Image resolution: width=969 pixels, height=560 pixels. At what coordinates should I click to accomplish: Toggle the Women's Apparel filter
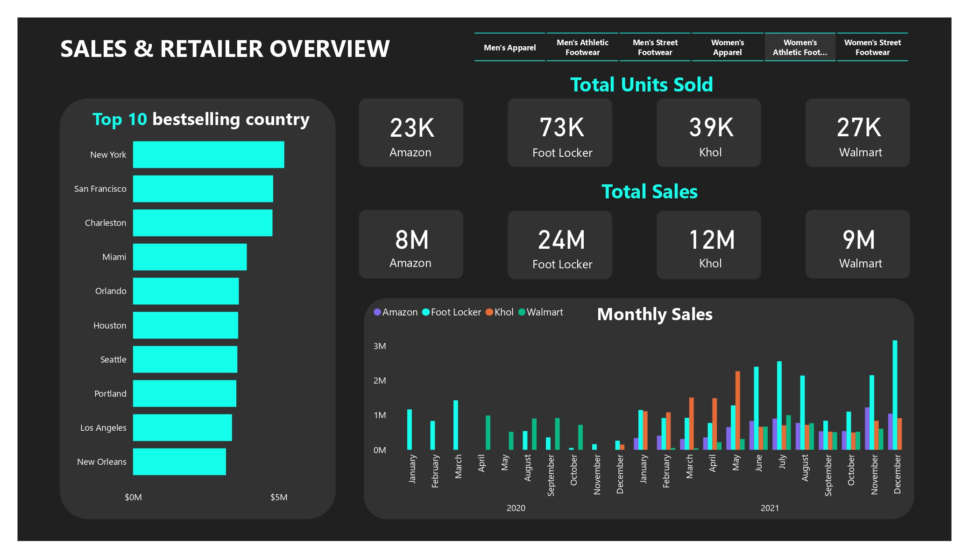[727, 47]
